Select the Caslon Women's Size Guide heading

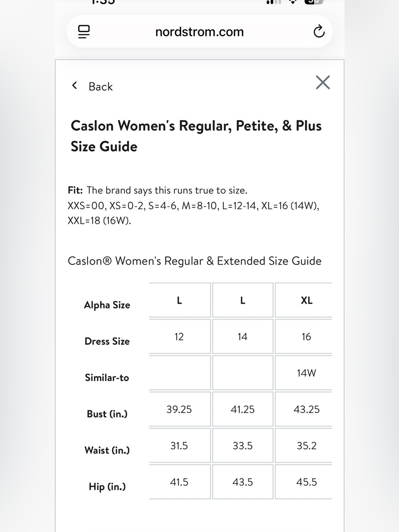point(196,136)
